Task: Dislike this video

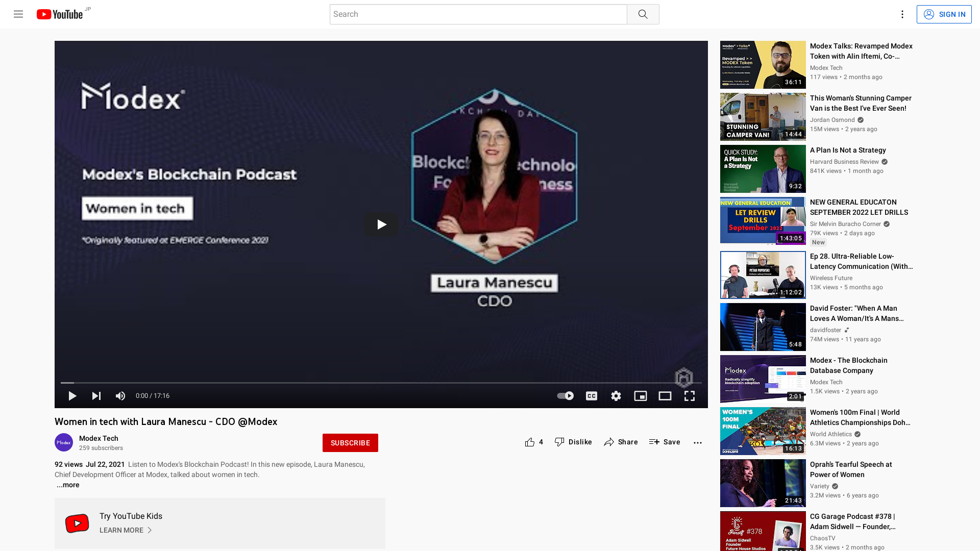Action: (x=573, y=442)
